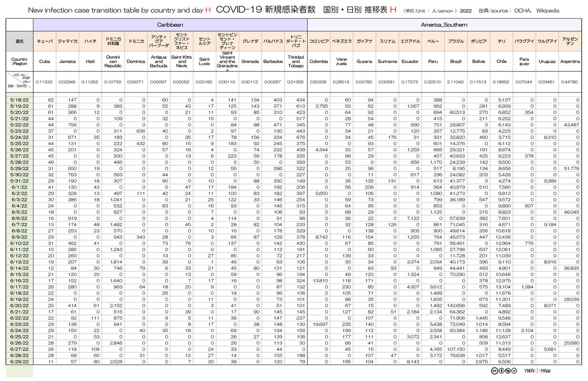Select the Caribbean region header

[x=171, y=24]
